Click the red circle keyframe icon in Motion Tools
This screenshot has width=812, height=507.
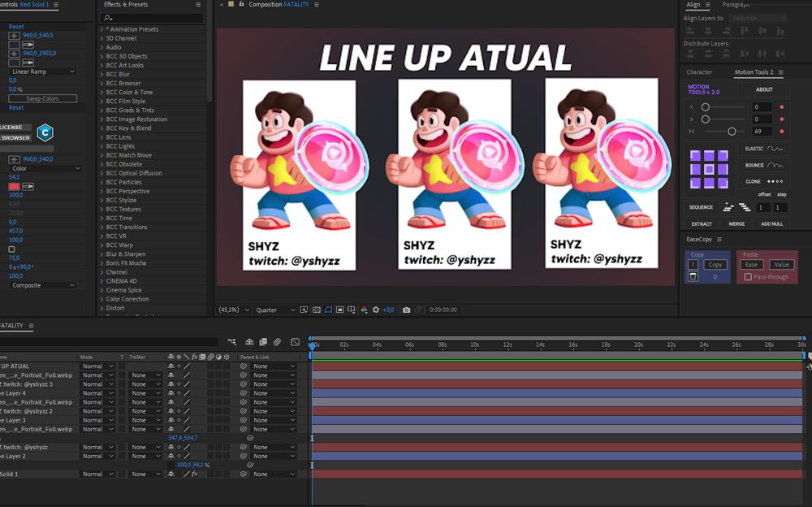click(x=781, y=132)
